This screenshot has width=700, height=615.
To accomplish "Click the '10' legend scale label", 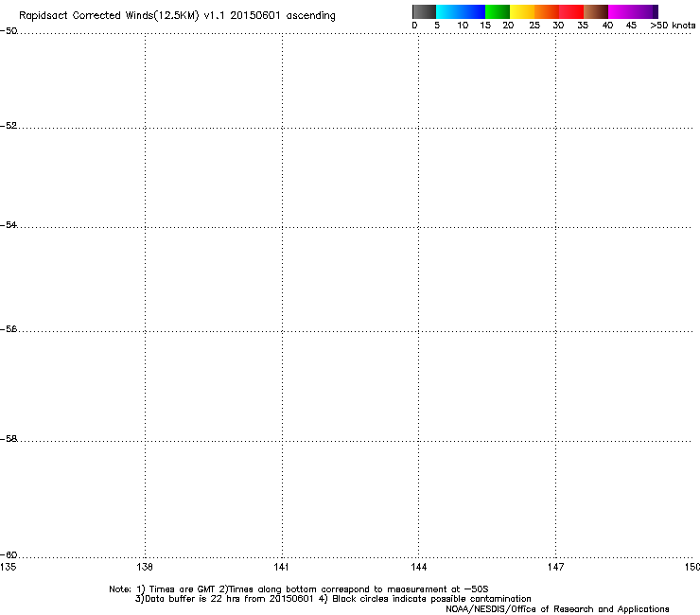I will (x=463, y=26).
